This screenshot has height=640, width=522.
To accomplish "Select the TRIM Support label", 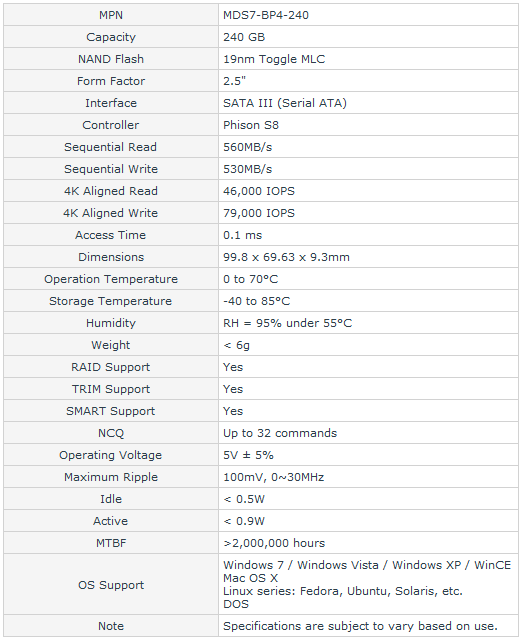I will (x=111, y=389).
